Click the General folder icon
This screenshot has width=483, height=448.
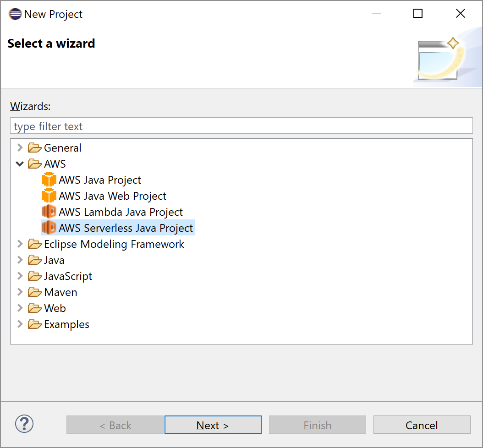(x=34, y=148)
